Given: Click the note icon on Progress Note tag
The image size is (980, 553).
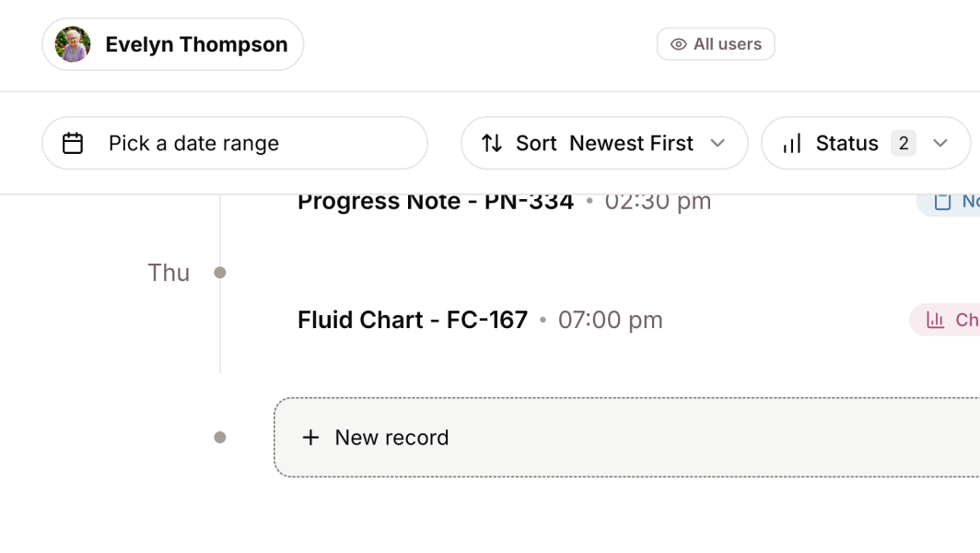Looking at the screenshot, I should [x=942, y=201].
